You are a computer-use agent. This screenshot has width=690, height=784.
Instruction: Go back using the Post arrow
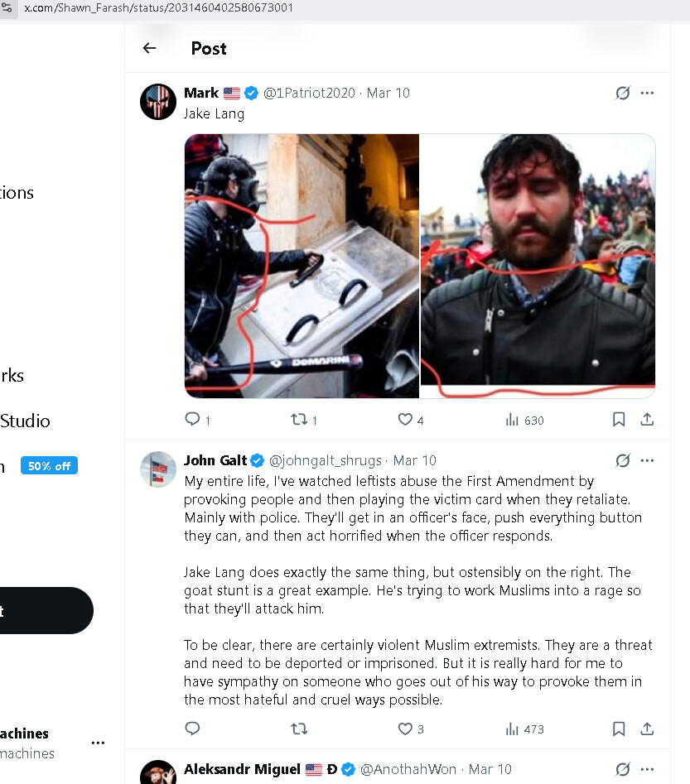coord(149,48)
